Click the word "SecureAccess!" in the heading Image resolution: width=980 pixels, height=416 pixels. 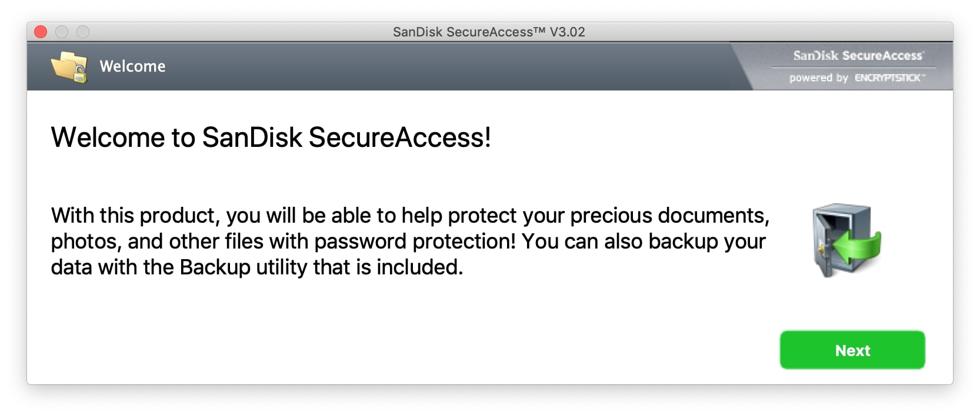(399, 137)
